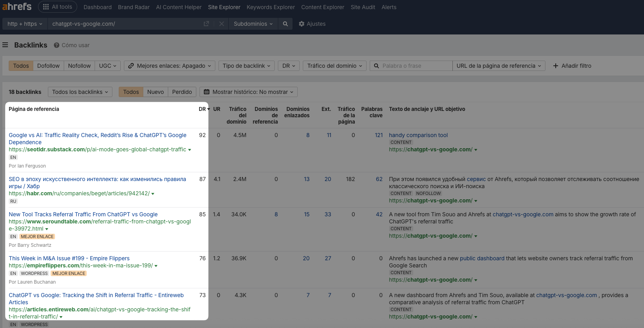This screenshot has height=328, width=644.
Task: Click the Añadir filtro plus icon
Action: (x=556, y=66)
